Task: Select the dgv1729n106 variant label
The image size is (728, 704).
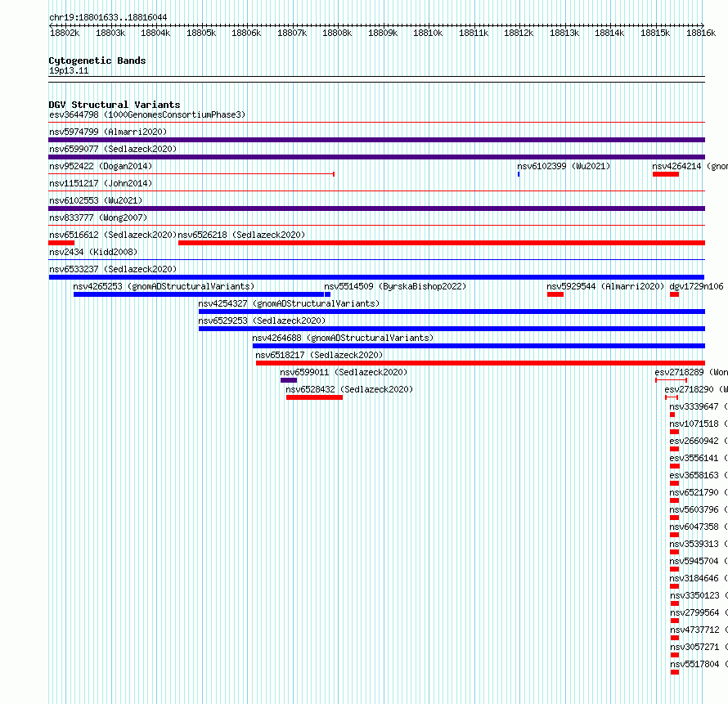Action: point(696,286)
